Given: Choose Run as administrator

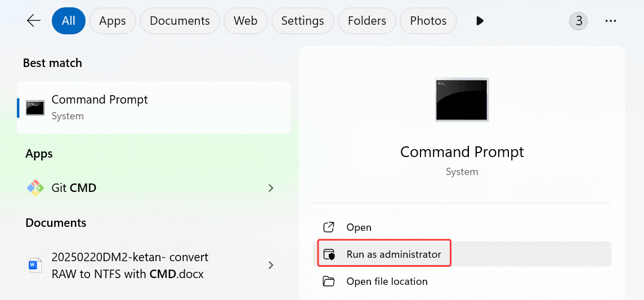Looking at the screenshot, I should point(393,254).
